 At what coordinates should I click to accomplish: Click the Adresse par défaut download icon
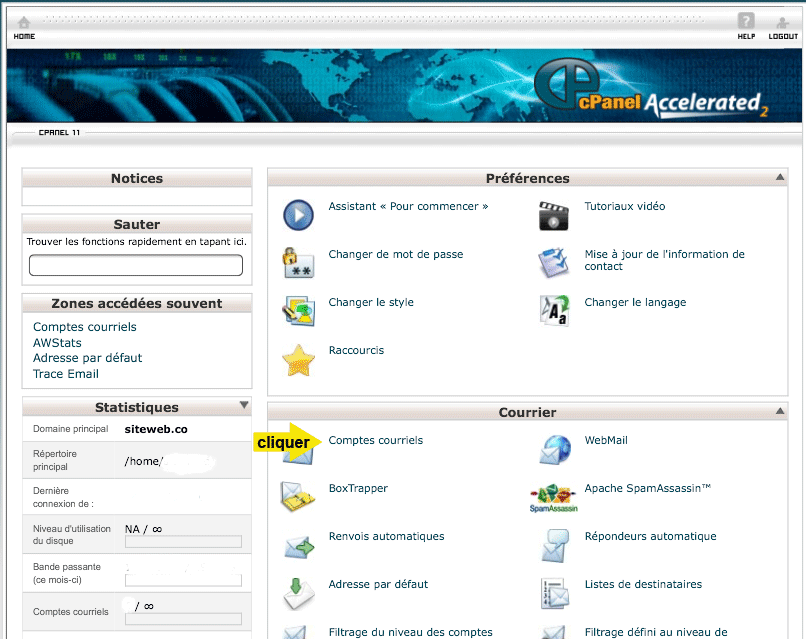coord(298,593)
